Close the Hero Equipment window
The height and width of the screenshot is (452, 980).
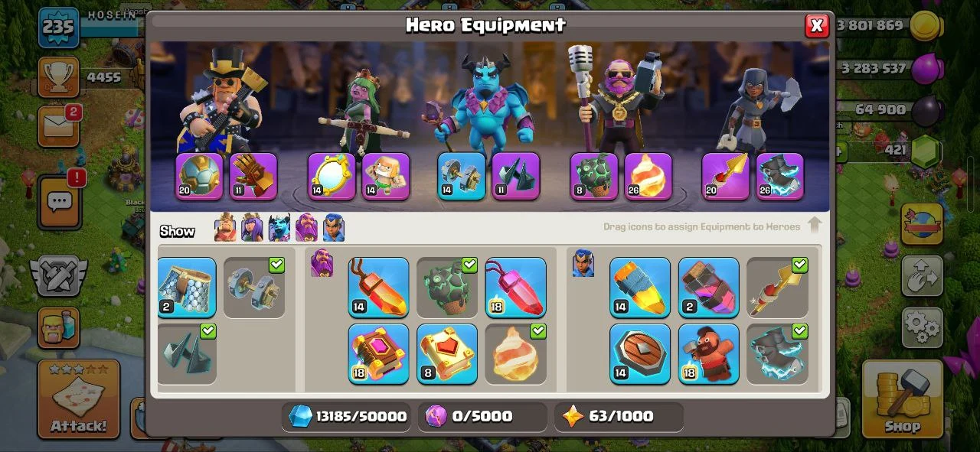[816, 26]
